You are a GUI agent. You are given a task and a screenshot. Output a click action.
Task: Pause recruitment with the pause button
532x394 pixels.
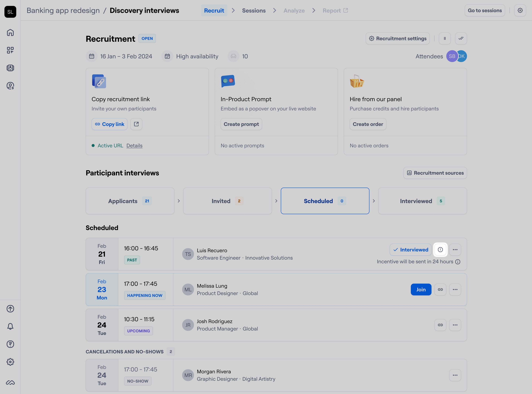(445, 38)
